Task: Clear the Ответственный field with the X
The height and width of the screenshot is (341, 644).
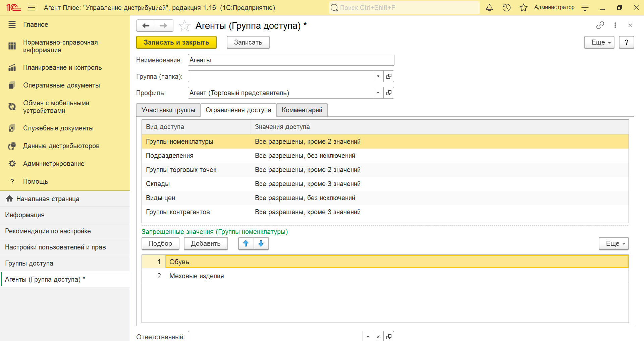Action: pyautogui.click(x=378, y=337)
